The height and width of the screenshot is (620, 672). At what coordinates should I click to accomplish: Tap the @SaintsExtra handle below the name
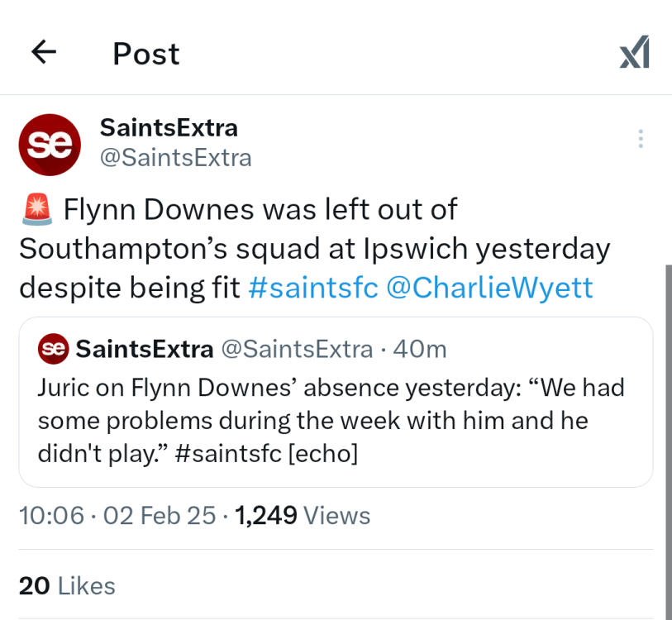tap(175, 157)
